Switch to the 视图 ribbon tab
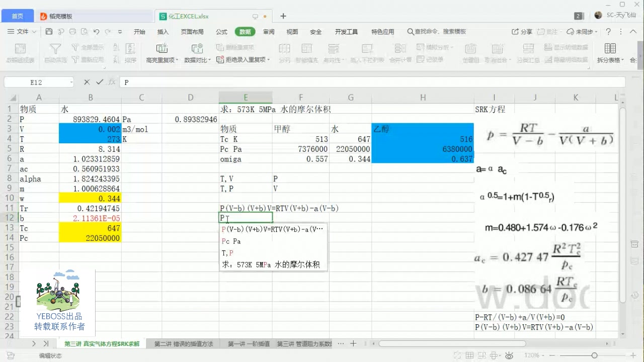 tap(292, 32)
